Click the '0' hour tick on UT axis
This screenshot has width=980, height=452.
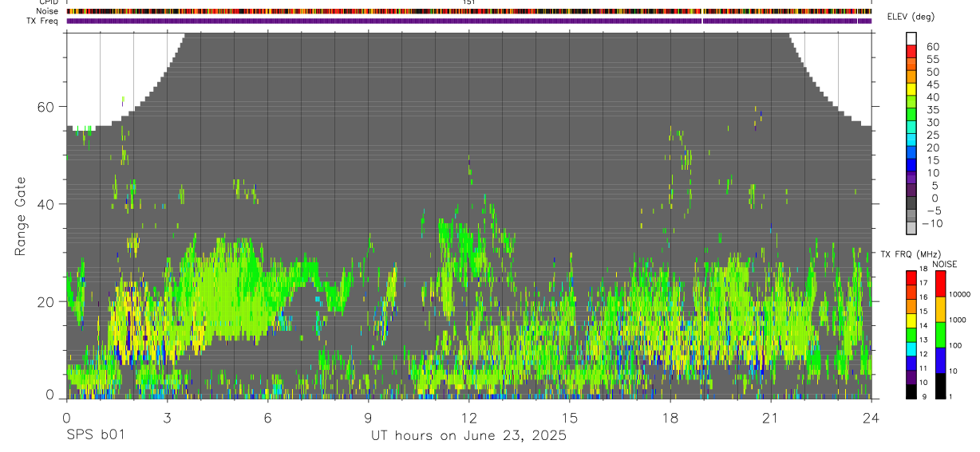click(x=66, y=418)
